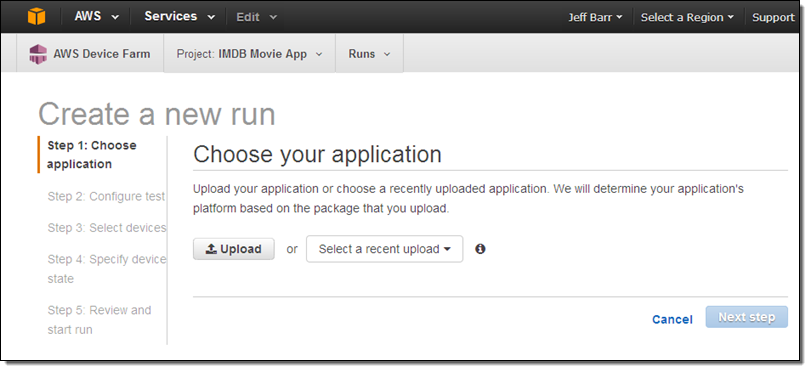Open the Select a Region dropdown

click(x=687, y=17)
